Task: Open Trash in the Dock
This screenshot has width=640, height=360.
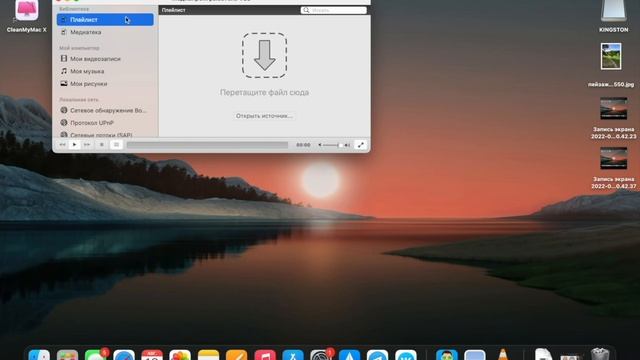Action: [600, 353]
